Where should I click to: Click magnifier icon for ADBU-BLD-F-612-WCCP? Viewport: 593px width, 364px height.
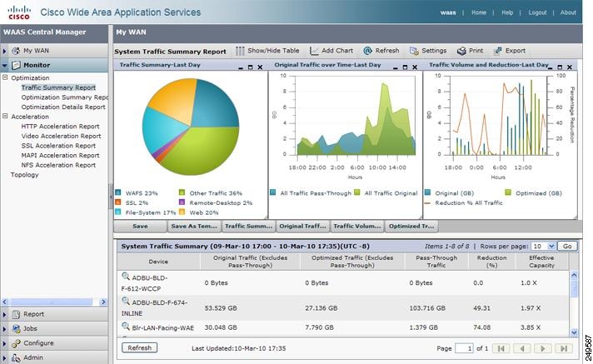126,277
